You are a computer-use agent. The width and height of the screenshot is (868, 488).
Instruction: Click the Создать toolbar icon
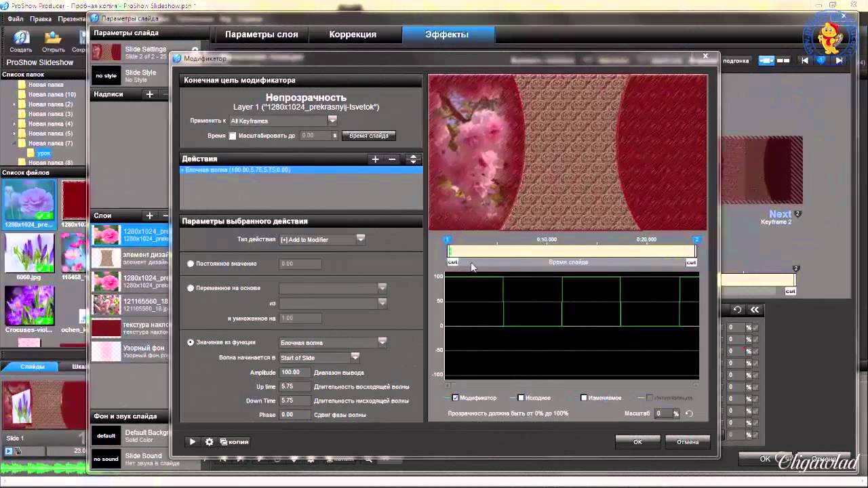coord(21,41)
